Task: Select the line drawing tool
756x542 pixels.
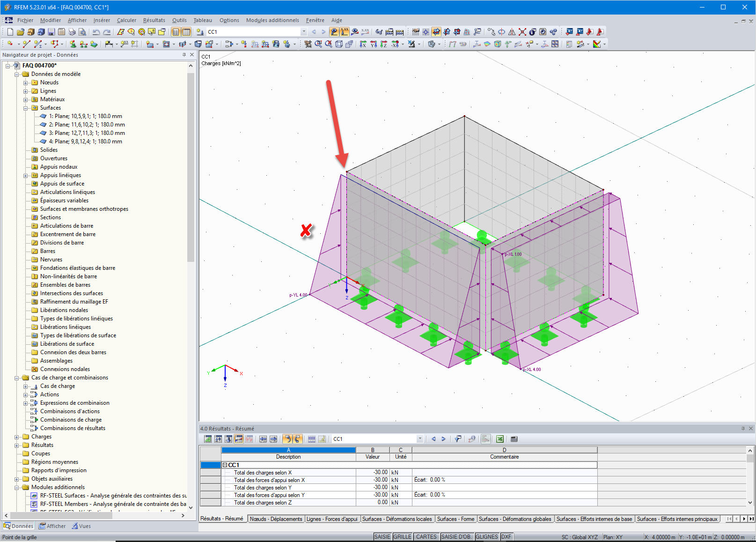Action: [26, 44]
